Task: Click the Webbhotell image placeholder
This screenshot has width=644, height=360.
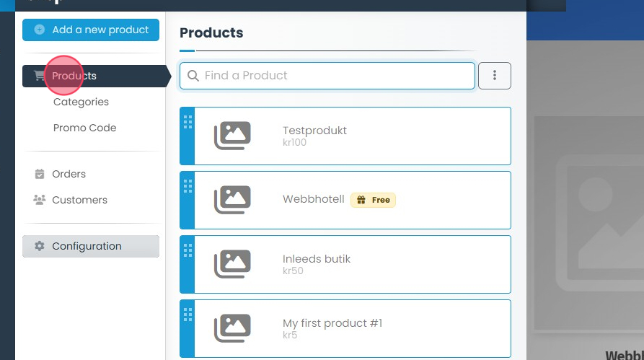Action: (x=232, y=200)
